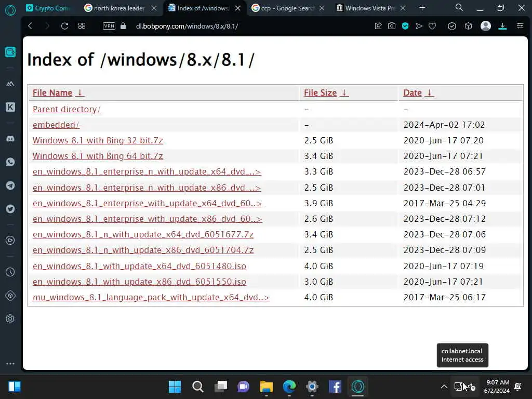Sort File Size descending via arrow
The height and width of the screenshot is (399, 532).
344,92
